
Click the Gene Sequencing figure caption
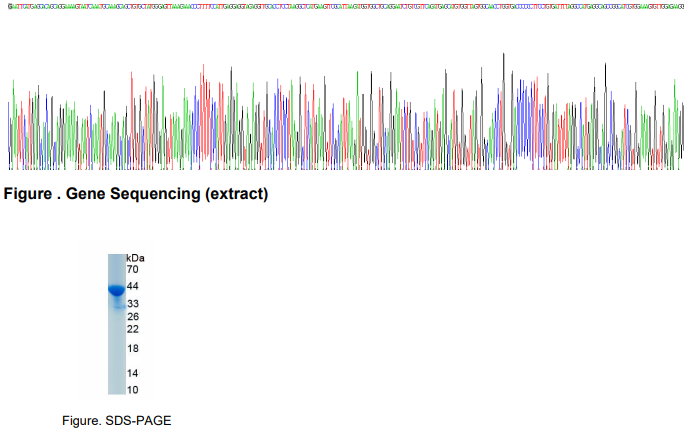136,194
